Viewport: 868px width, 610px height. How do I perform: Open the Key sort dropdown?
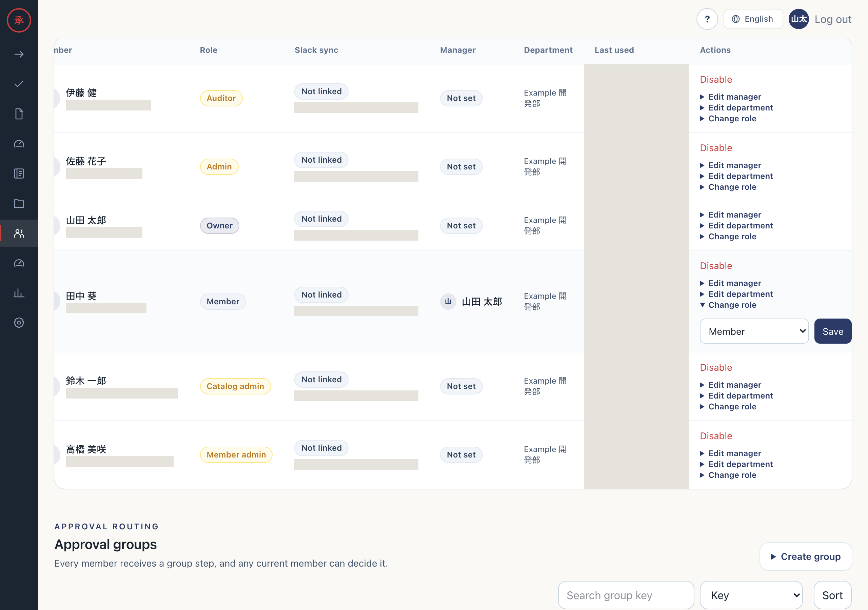pos(751,595)
